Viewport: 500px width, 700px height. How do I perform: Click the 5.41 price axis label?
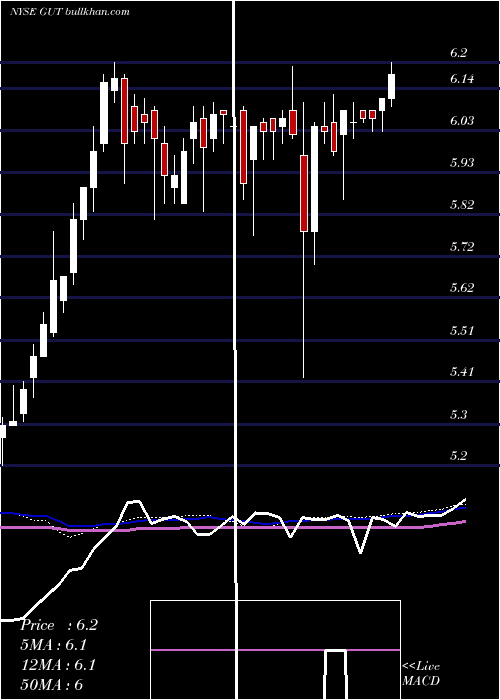pos(462,371)
